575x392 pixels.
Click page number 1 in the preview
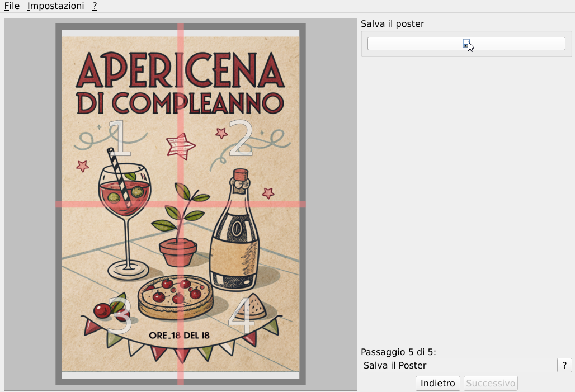(x=119, y=138)
